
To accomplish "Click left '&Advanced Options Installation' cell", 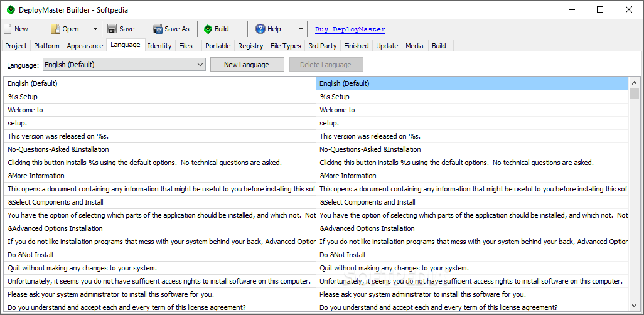I will coord(160,228).
